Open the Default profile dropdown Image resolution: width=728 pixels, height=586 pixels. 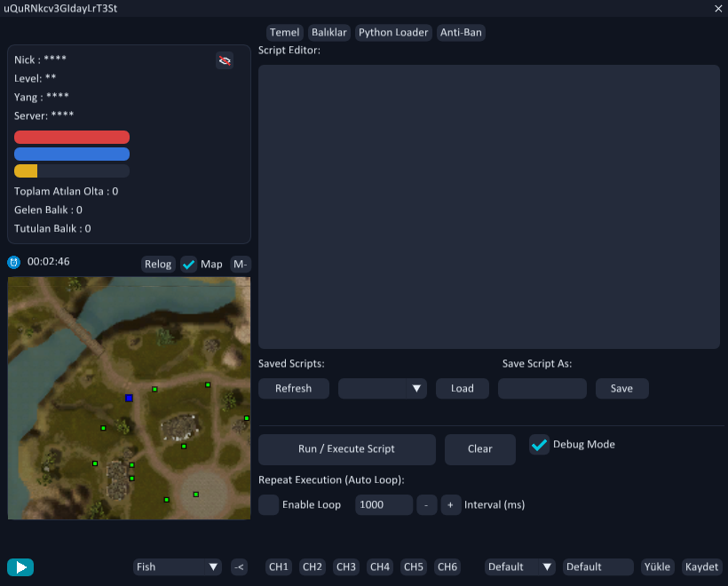[x=519, y=567]
